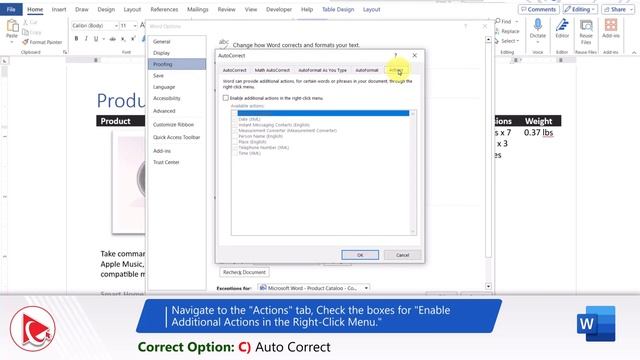Select Customize Ribbon in Word Options
The height and width of the screenshot is (360, 640).
tap(173, 124)
